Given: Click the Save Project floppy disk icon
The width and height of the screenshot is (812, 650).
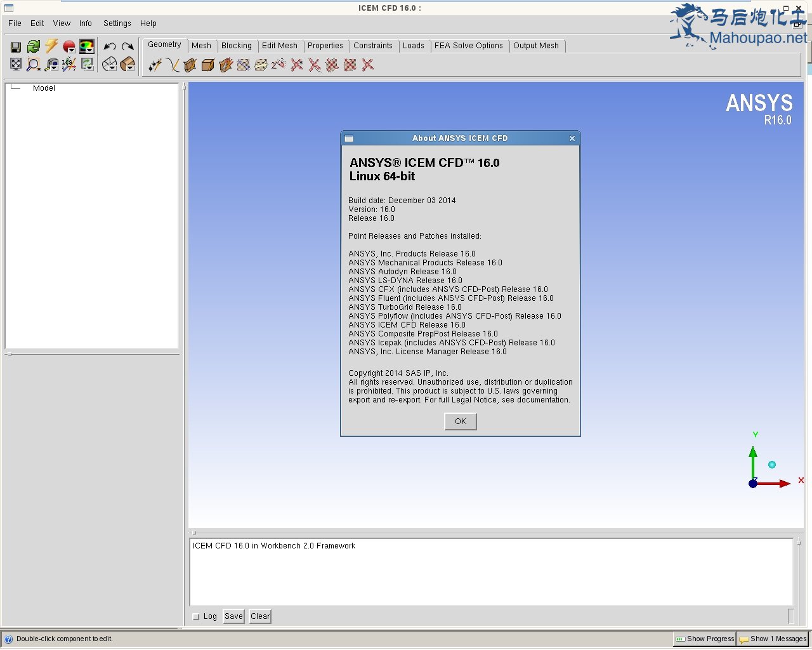Looking at the screenshot, I should 16,47.
